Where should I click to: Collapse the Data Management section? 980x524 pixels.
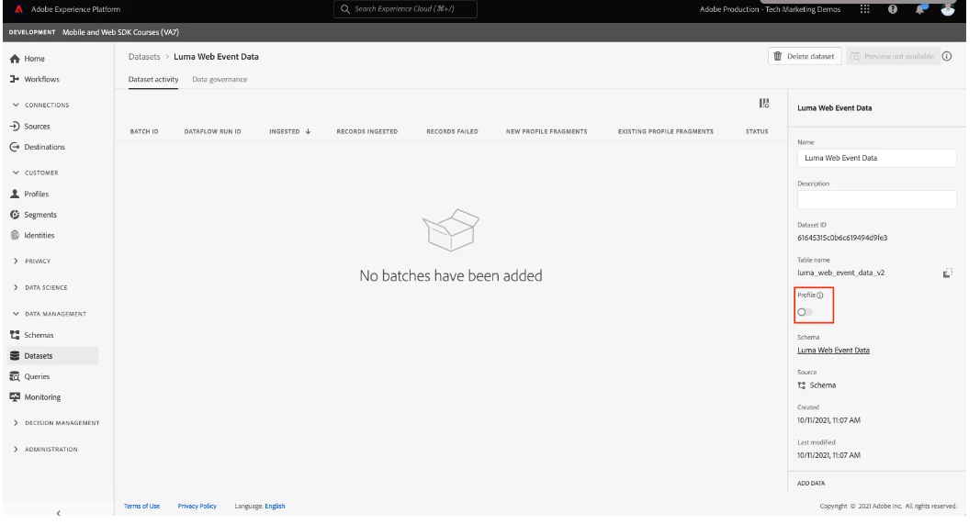click(x=16, y=314)
